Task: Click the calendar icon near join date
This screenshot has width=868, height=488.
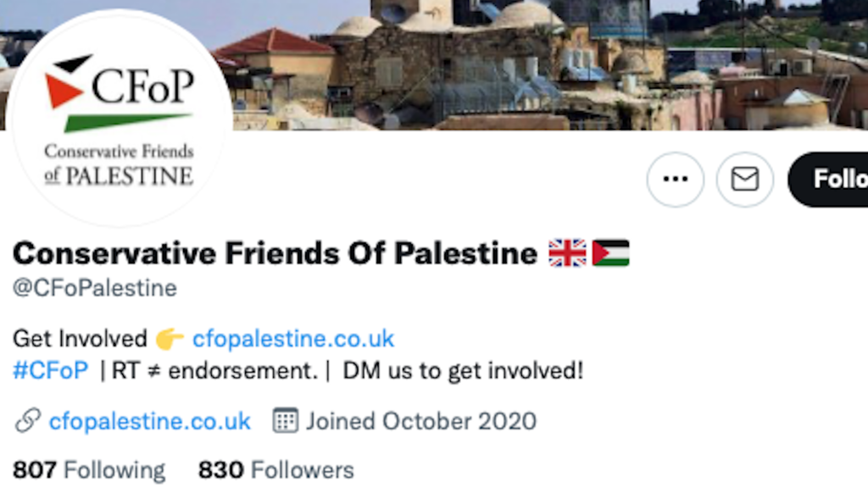Action: (x=286, y=421)
